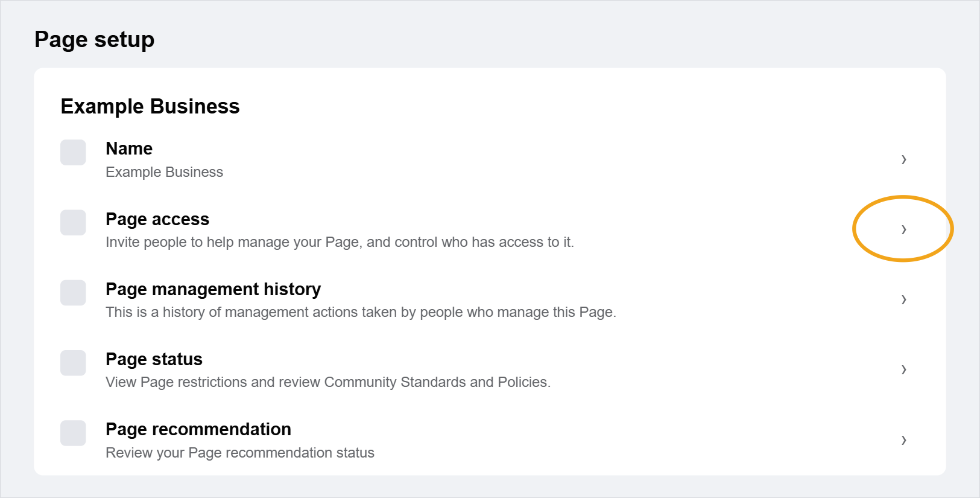Click "Review your Page recommendation status" text
Viewport: 980px width, 498px height.
point(240,453)
